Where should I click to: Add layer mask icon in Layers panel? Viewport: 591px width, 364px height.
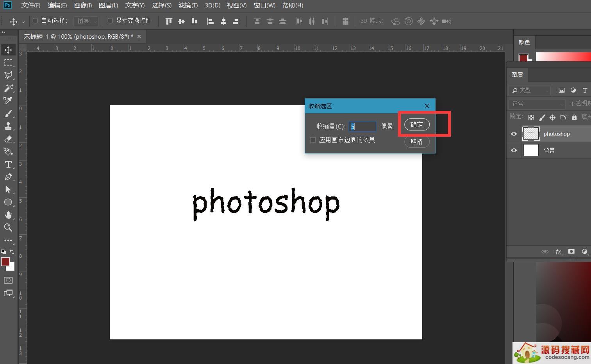coord(571,252)
